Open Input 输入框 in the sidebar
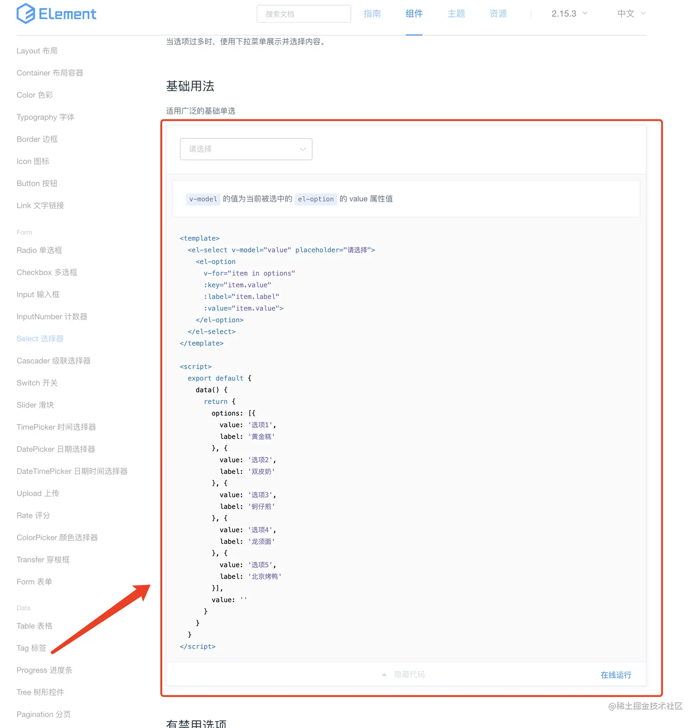Image resolution: width=700 pixels, height=728 pixels. tap(38, 295)
